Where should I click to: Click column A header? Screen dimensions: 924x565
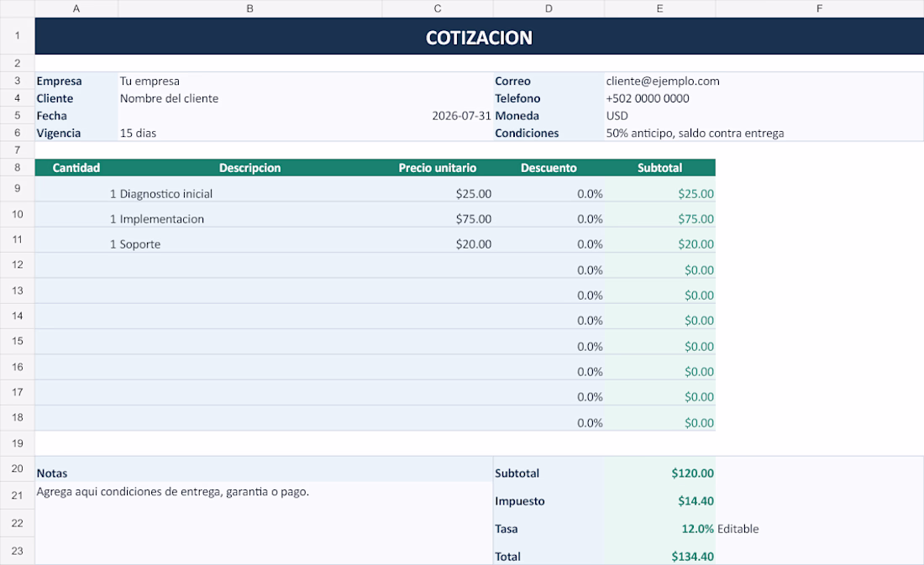point(76,8)
